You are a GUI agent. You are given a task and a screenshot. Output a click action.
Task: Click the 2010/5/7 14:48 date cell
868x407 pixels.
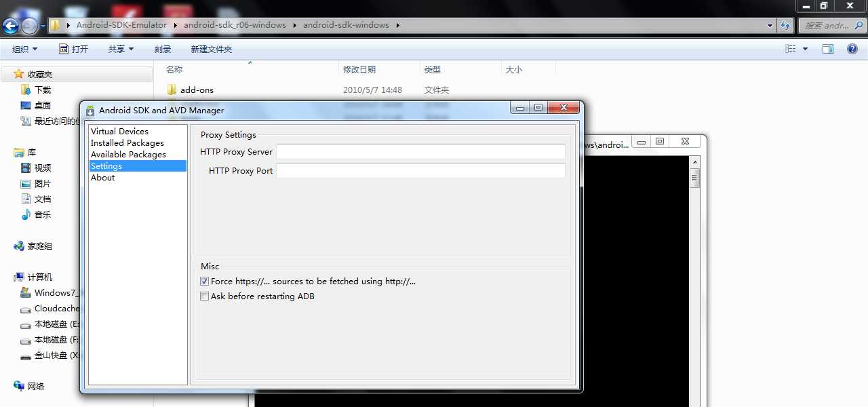pos(372,90)
